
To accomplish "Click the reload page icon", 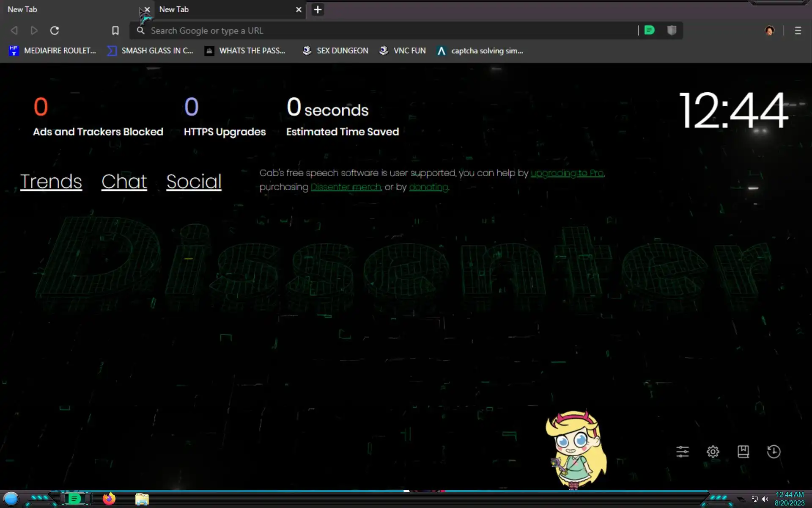I will tap(55, 30).
